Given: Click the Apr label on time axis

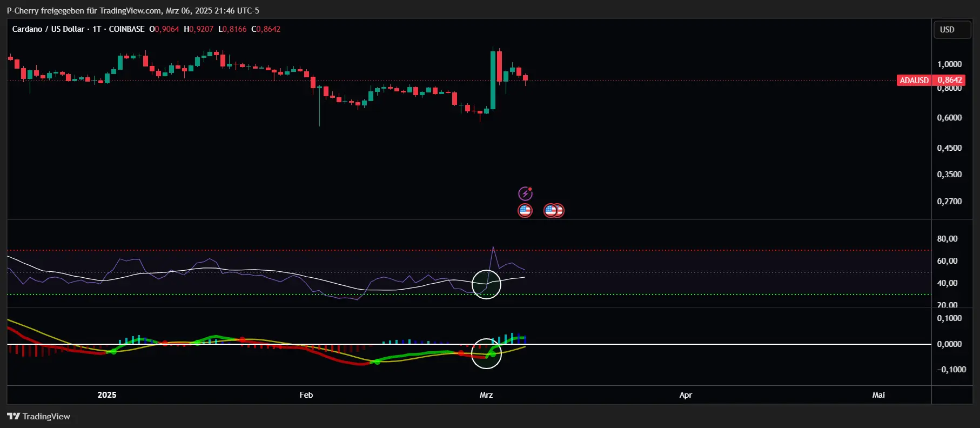Looking at the screenshot, I should (686, 395).
